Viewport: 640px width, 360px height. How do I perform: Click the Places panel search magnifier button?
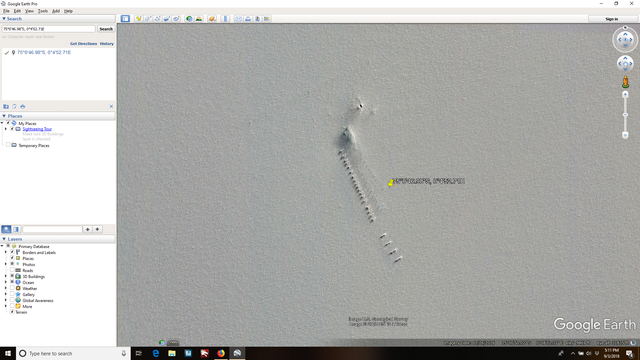(6, 229)
